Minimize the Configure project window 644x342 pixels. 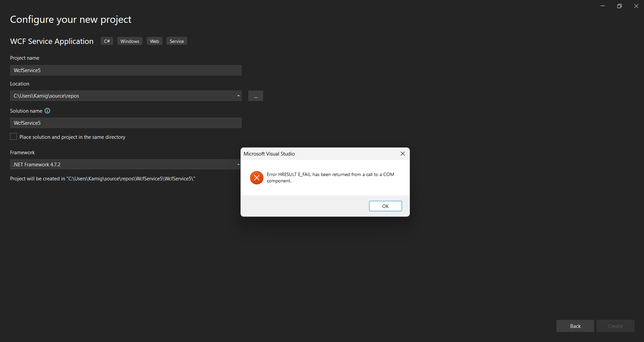click(x=603, y=6)
